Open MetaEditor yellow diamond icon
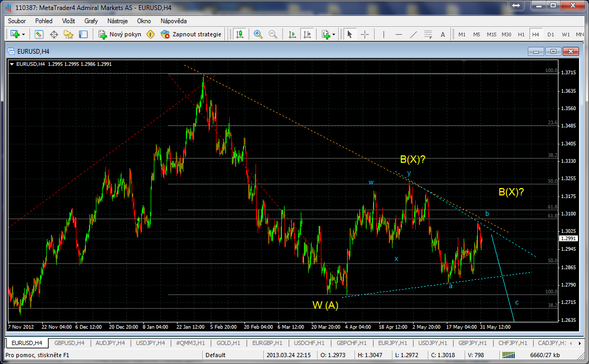589x364 pixels. coord(150,34)
